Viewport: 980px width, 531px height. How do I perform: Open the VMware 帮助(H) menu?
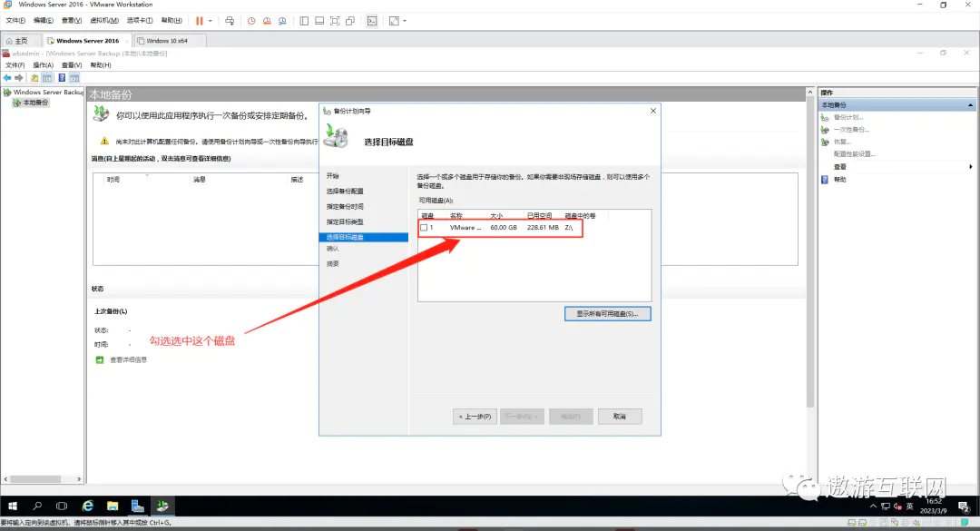point(171,21)
